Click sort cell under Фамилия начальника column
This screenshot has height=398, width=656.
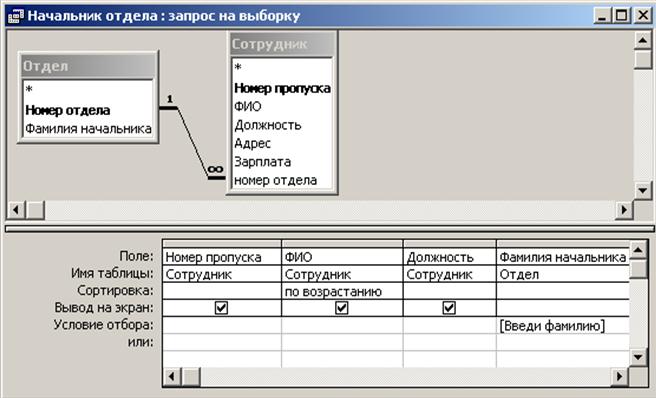(563, 291)
